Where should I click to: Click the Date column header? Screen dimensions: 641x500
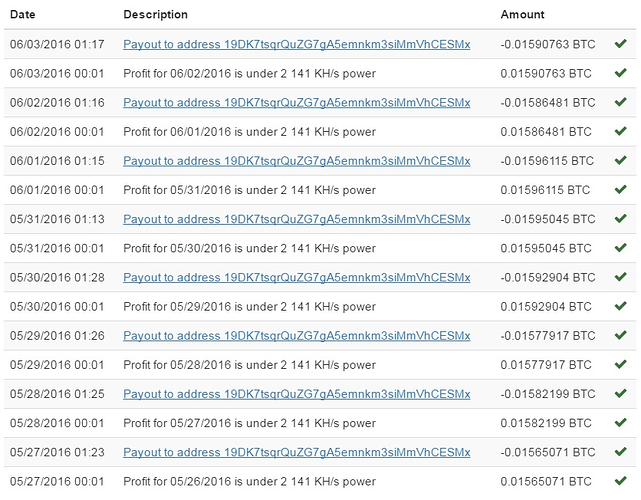[22, 14]
